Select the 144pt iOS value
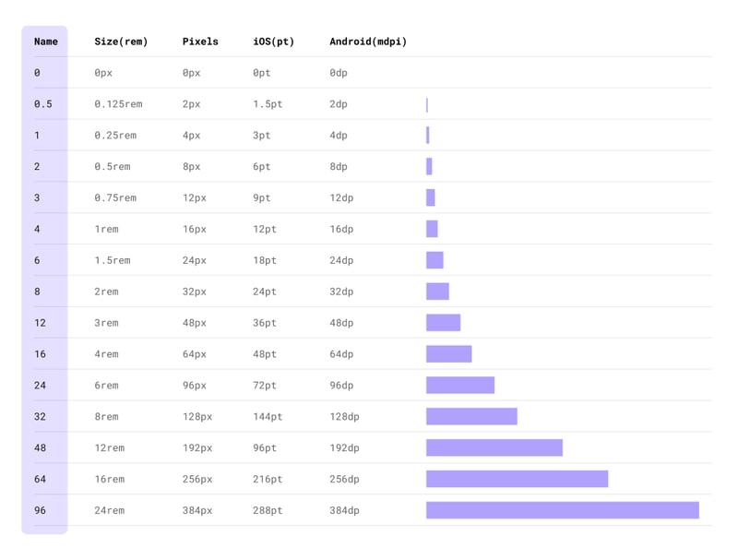The width and height of the screenshot is (738, 560). [x=268, y=416]
